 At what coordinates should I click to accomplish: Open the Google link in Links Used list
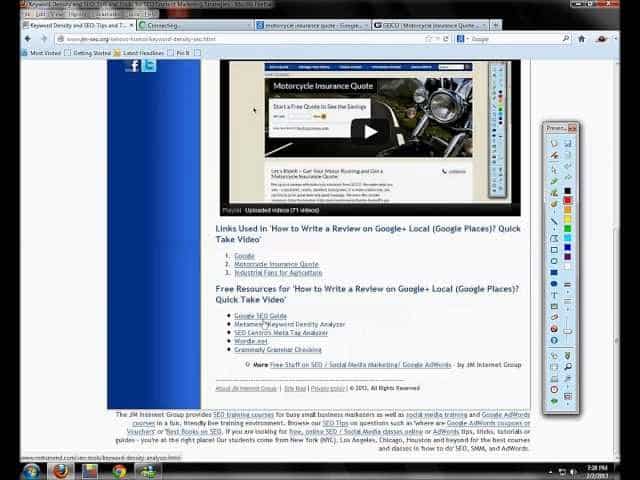coord(244,256)
